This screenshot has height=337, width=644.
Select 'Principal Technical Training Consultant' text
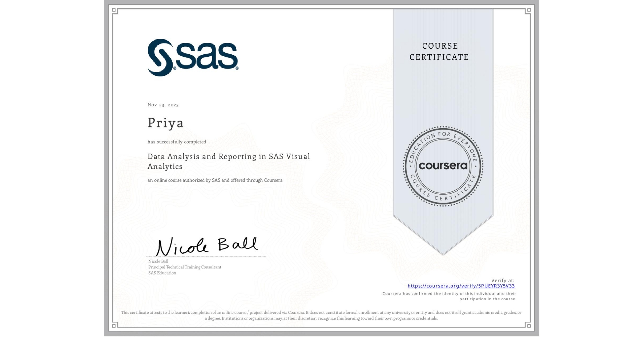[185, 267]
